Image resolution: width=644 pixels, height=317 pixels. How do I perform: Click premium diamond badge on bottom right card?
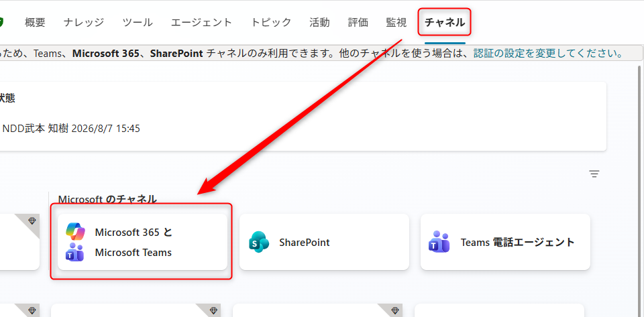coord(394,310)
